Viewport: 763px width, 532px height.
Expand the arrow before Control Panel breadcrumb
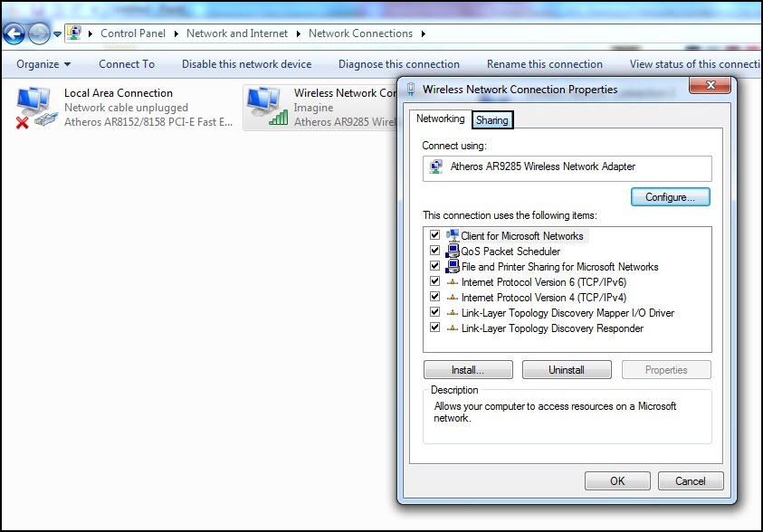tap(91, 33)
